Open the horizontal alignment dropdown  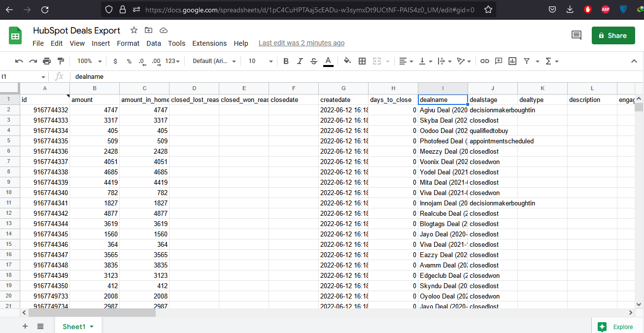(406, 61)
